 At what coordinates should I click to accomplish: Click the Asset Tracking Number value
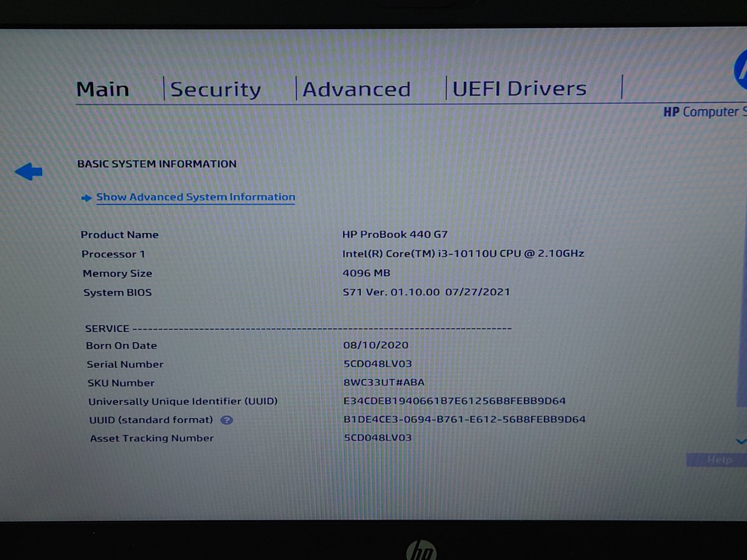378,438
